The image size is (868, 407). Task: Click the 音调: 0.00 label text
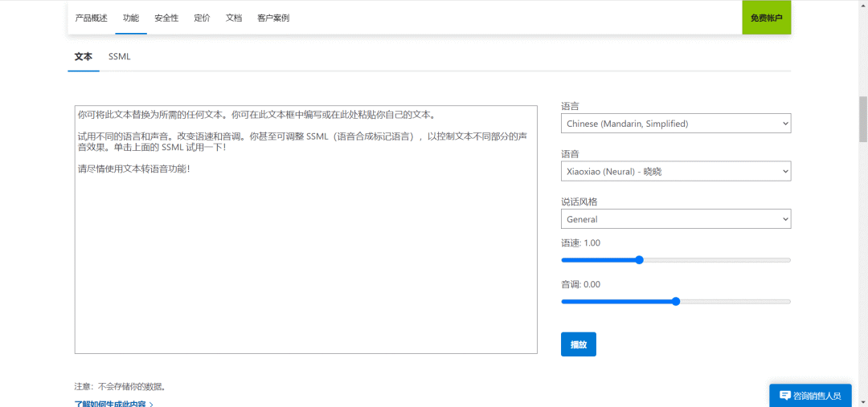pos(581,284)
